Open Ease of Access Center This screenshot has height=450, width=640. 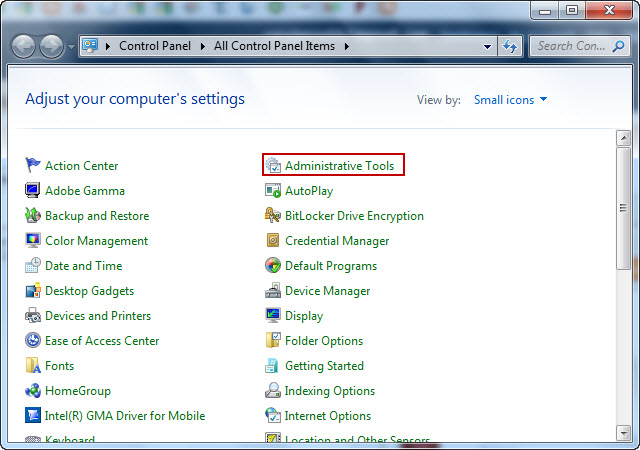click(102, 341)
